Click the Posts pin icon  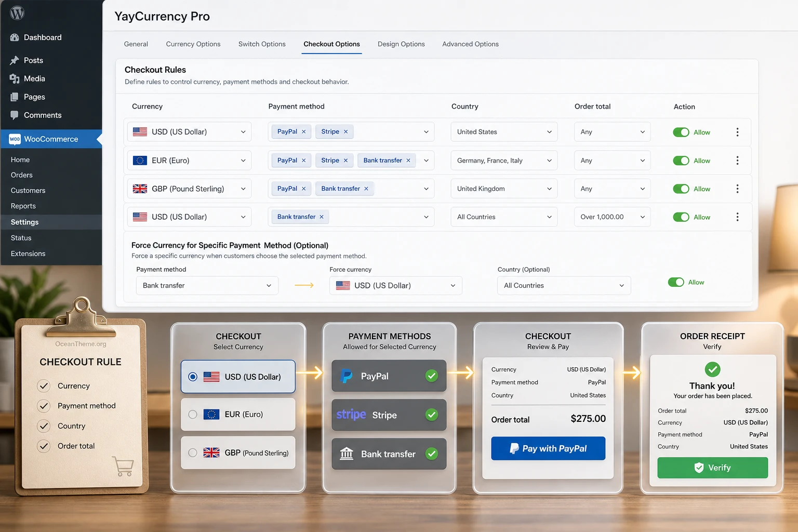click(15, 60)
